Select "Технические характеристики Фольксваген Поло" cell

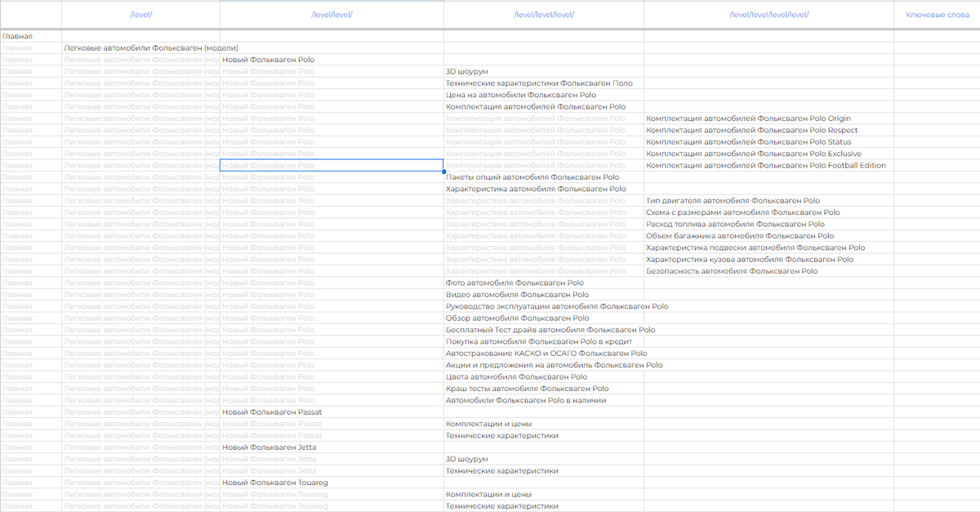[x=544, y=83]
